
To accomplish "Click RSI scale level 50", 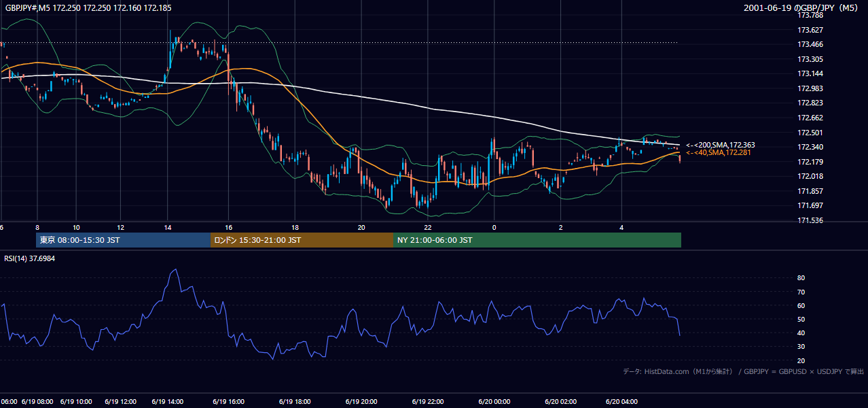I will coord(801,319).
